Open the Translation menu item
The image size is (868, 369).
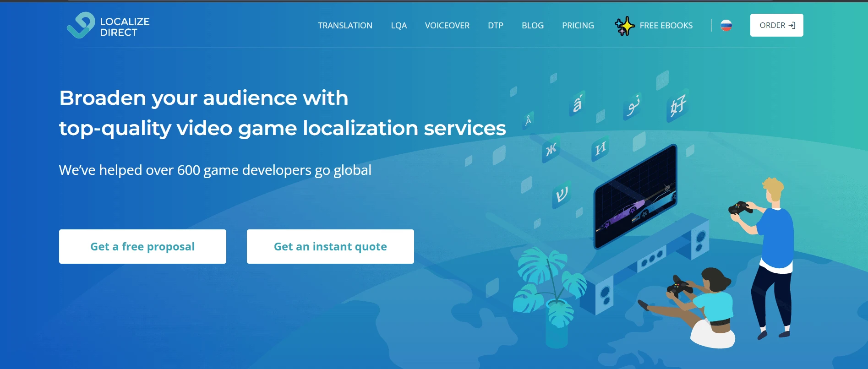(x=345, y=26)
